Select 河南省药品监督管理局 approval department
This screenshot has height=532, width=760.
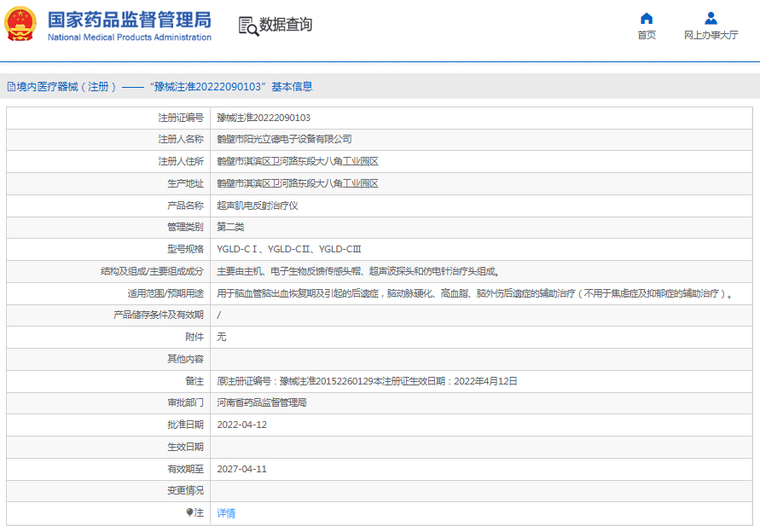click(x=262, y=402)
